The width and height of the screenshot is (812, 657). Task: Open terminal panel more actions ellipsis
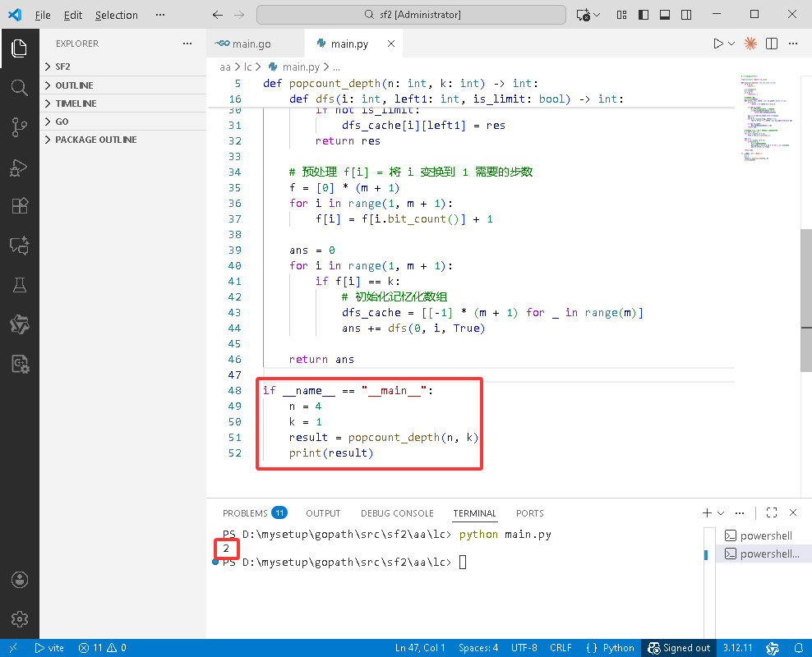coord(740,512)
